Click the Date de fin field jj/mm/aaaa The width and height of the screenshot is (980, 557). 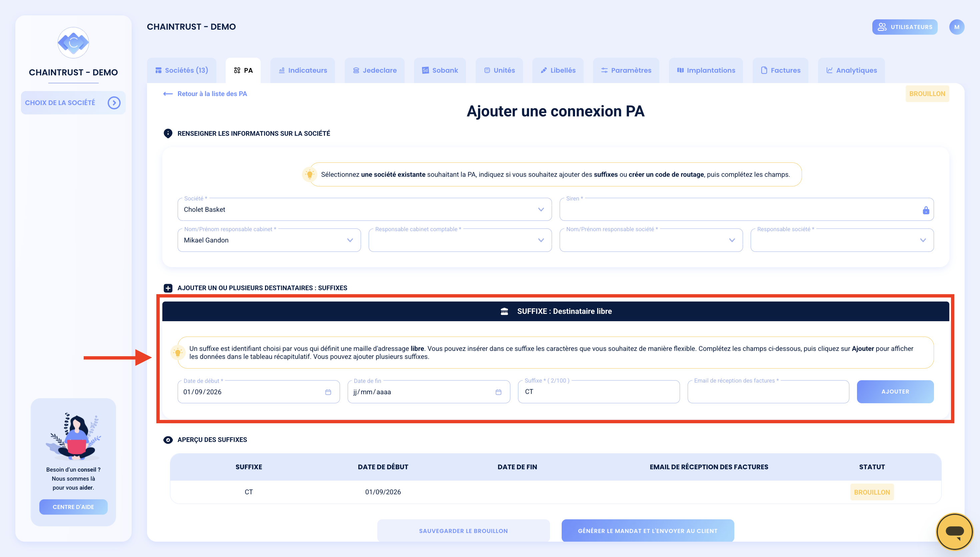click(429, 392)
